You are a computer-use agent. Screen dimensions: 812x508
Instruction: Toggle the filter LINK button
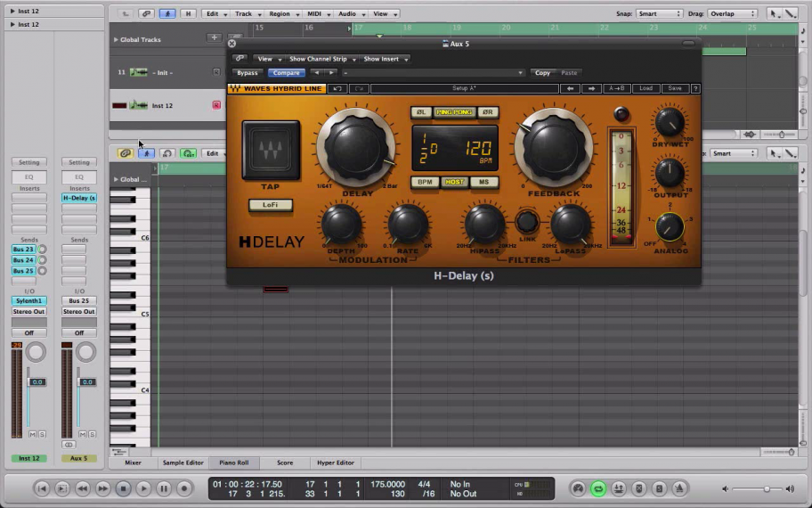pyautogui.click(x=527, y=222)
